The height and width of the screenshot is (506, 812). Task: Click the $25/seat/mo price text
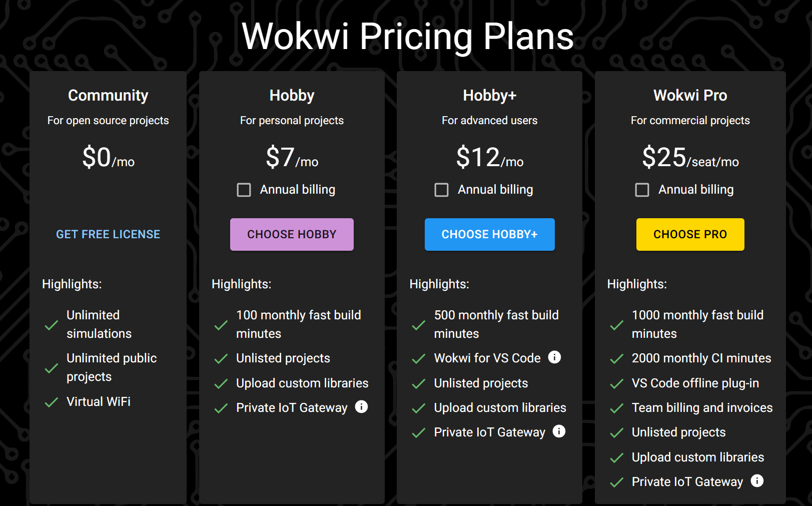coord(690,158)
